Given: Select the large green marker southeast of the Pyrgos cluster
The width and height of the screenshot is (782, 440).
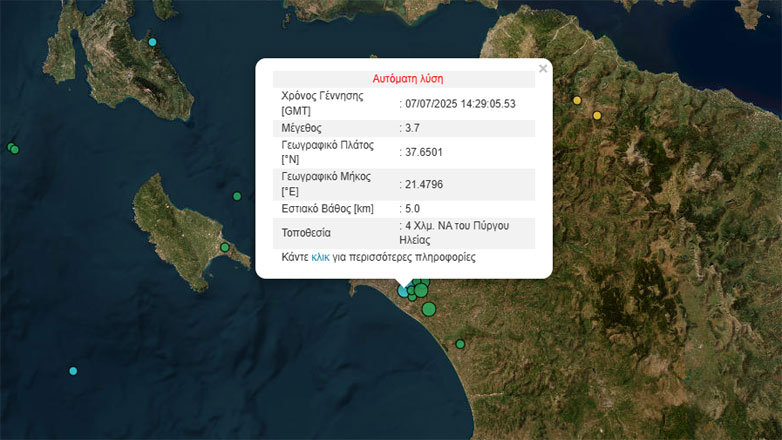Looking at the screenshot, I should pos(429,309).
